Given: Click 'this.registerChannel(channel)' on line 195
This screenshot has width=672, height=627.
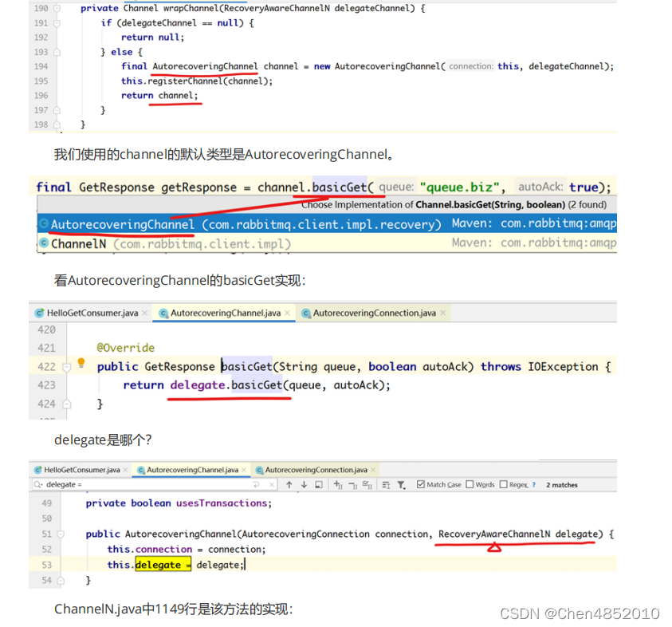Looking at the screenshot, I should click(x=197, y=81).
